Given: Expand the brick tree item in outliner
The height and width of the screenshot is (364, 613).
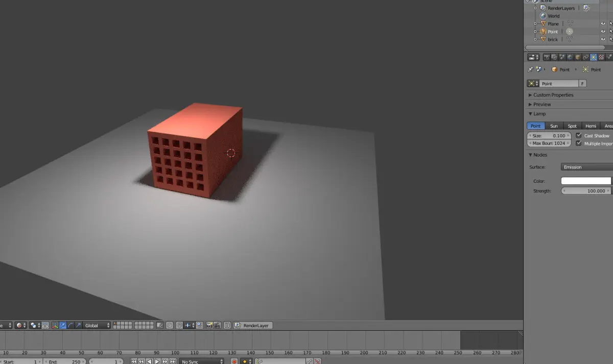Looking at the screenshot, I should pyautogui.click(x=535, y=39).
